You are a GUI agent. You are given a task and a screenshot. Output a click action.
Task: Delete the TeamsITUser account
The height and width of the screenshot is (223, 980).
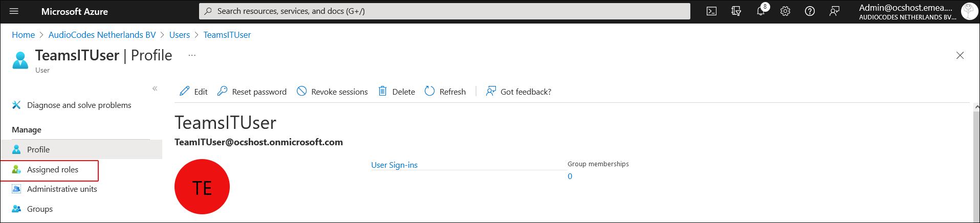coord(397,92)
